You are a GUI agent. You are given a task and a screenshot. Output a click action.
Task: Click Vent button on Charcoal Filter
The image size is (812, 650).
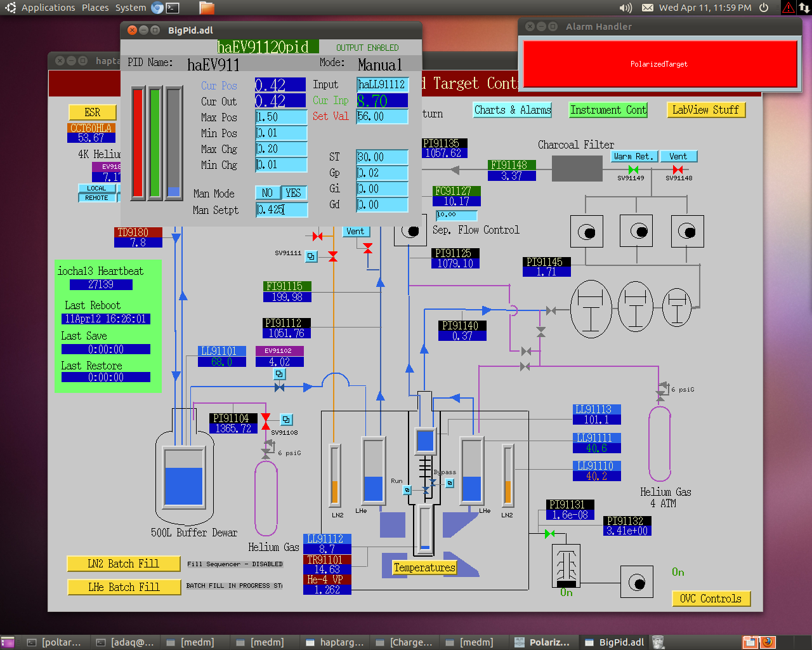[678, 156]
